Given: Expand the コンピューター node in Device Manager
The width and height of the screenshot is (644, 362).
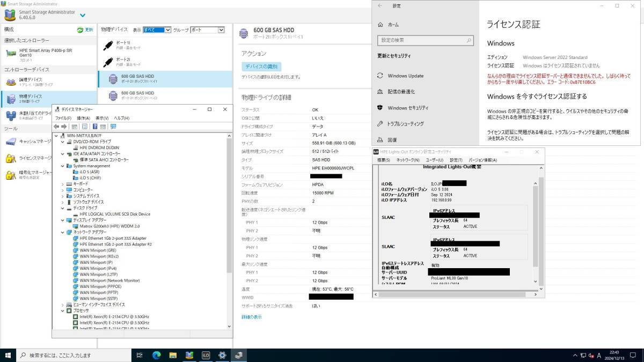Looking at the screenshot, I should tap(63, 190).
